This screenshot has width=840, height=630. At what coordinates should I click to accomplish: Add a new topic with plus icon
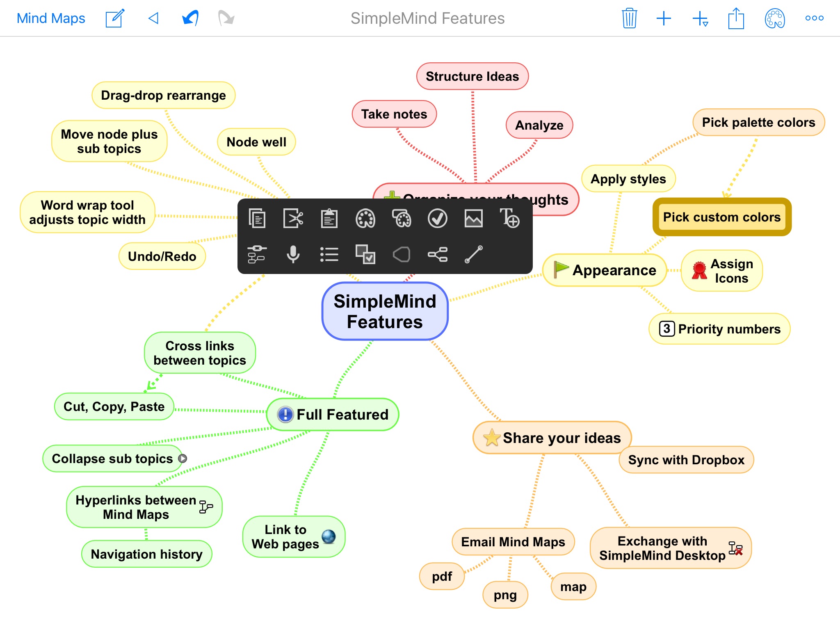[664, 18]
